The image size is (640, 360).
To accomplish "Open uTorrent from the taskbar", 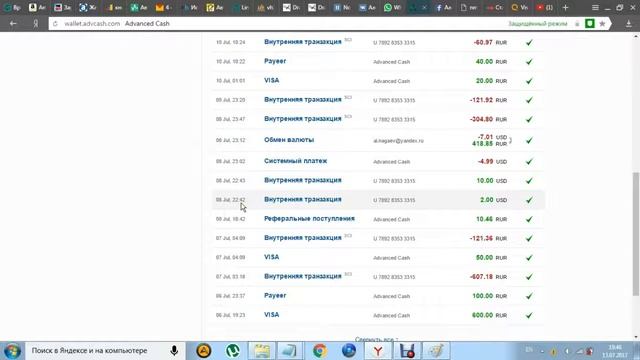I will pyautogui.click(x=233, y=351).
